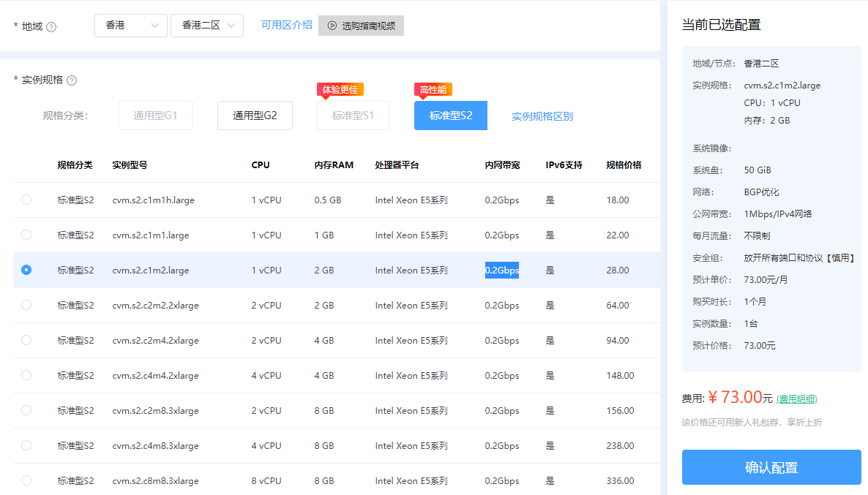Click the 0.5 GB memory cell
Image resolution: width=868 pixels, height=495 pixels.
click(328, 200)
